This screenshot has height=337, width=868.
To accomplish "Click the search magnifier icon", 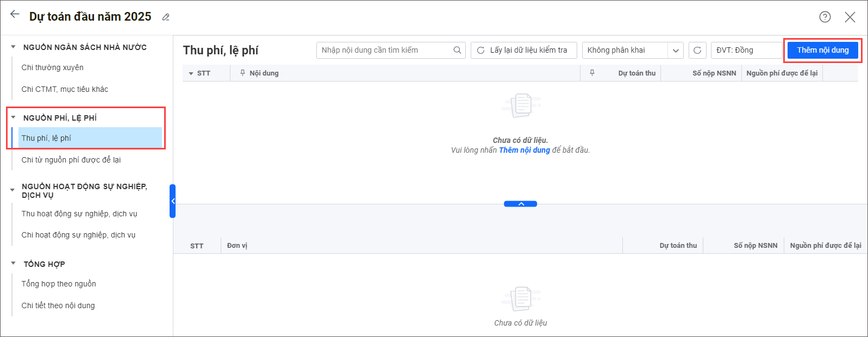I will coord(458,50).
